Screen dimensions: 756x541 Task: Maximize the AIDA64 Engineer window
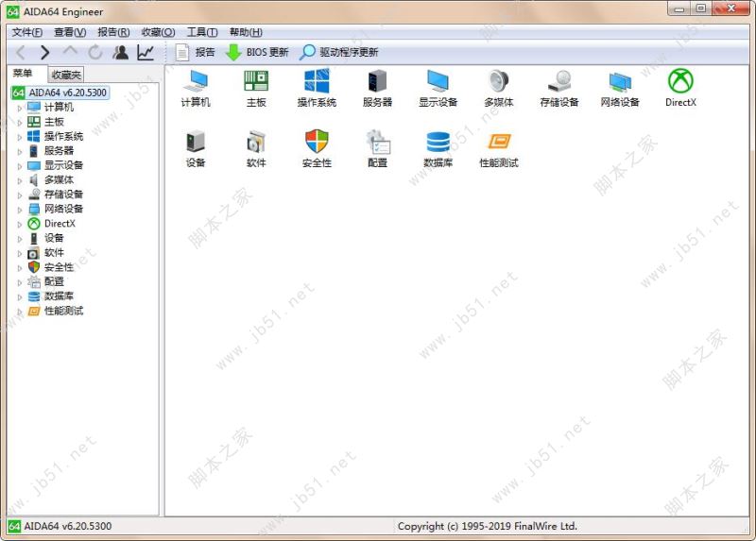(701, 8)
